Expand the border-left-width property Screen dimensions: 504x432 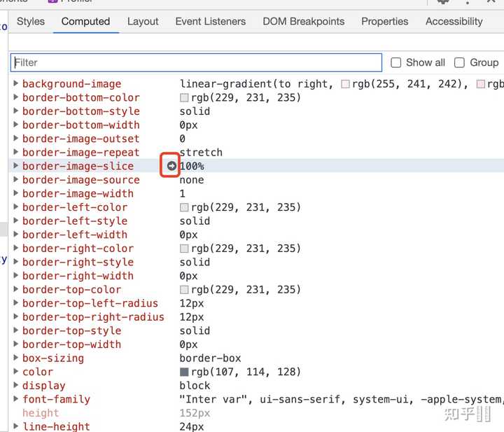pos(15,235)
